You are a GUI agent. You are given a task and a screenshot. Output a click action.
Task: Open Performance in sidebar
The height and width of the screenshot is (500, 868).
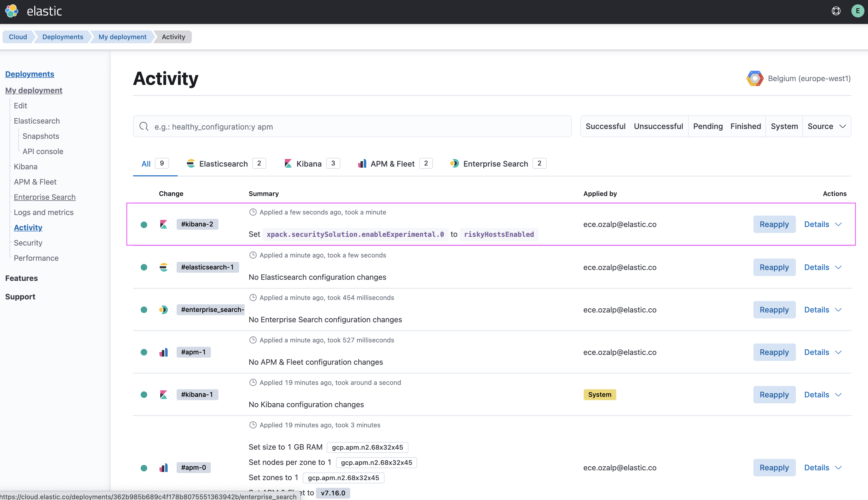coord(36,258)
